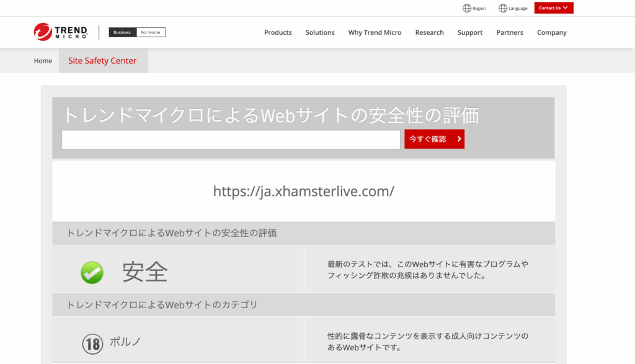Viewport: 635px width, 364px height.
Task: Open the Research menu
Action: [429, 32]
